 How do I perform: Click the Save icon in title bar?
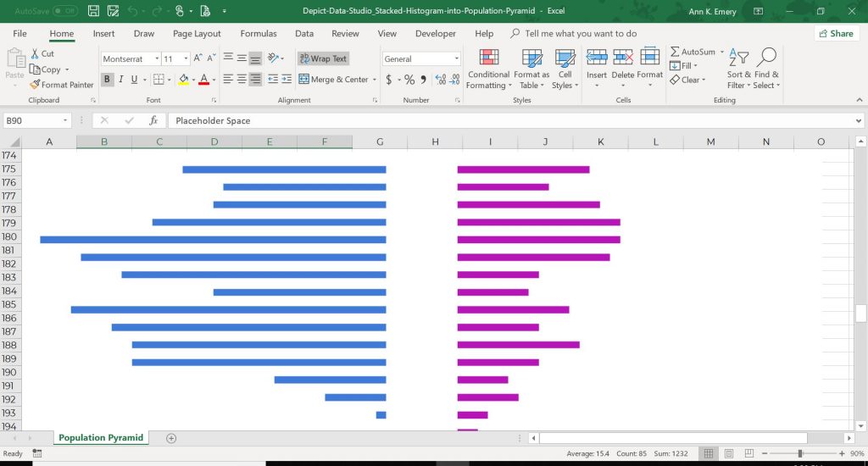(x=93, y=10)
